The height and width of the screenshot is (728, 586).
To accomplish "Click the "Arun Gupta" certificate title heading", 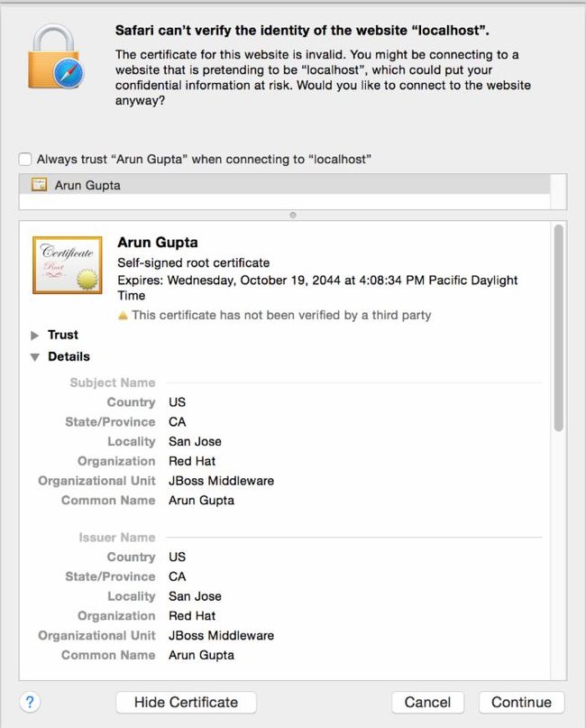I will point(158,243).
